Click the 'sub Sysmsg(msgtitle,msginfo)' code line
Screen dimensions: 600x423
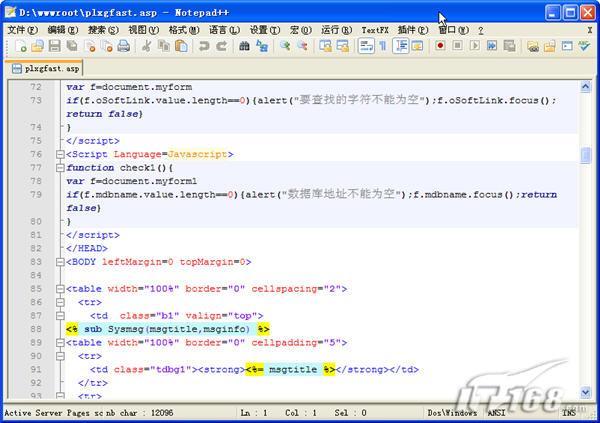168,329
